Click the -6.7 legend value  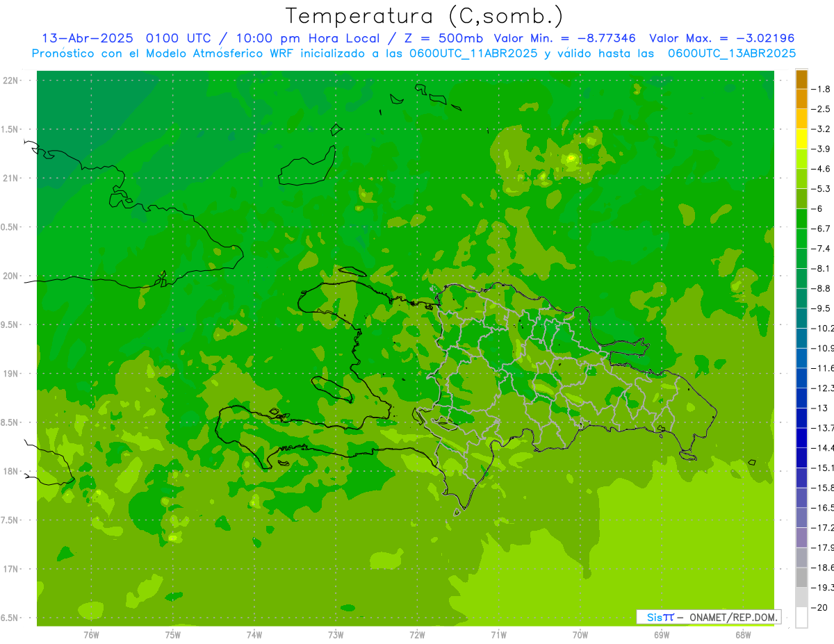coord(822,229)
